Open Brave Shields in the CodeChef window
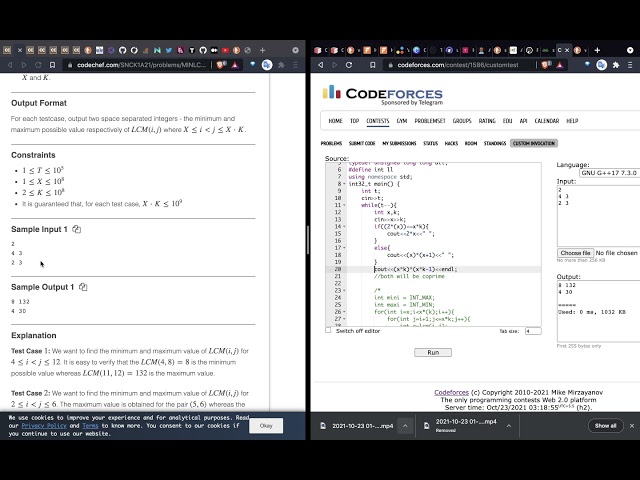640x480 pixels. pyautogui.click(x=222, y=64)
